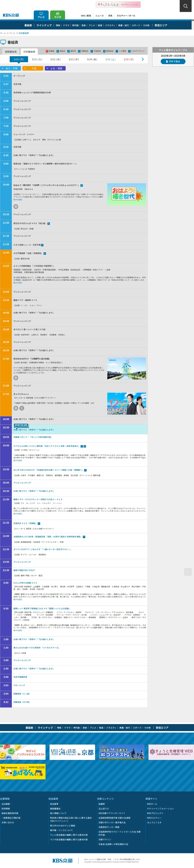Click the きょうとくらす banner beside the search icon
Screen dimensions: 194x868
tap(118, 4)
